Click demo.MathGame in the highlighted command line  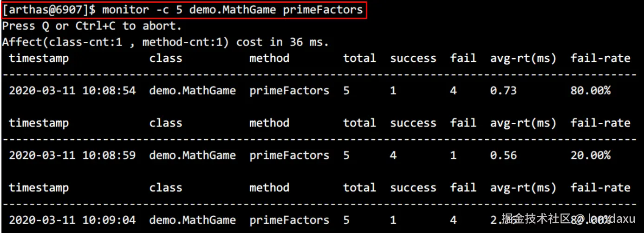[x=233, y=10]
